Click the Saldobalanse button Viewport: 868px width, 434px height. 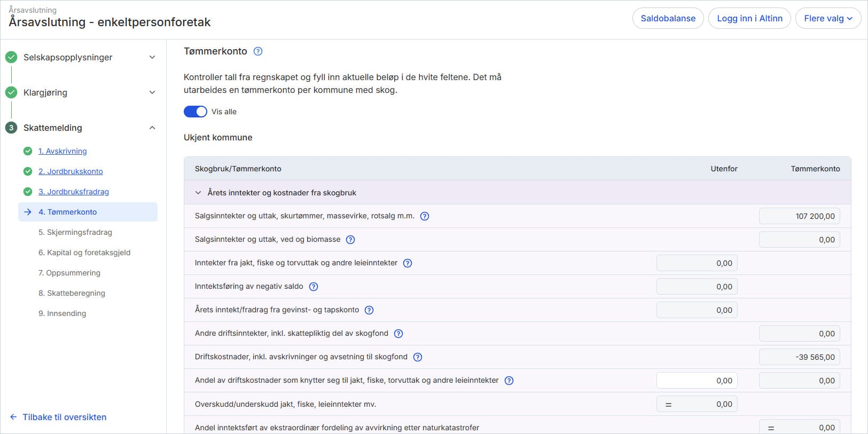[x=668, y=18]
